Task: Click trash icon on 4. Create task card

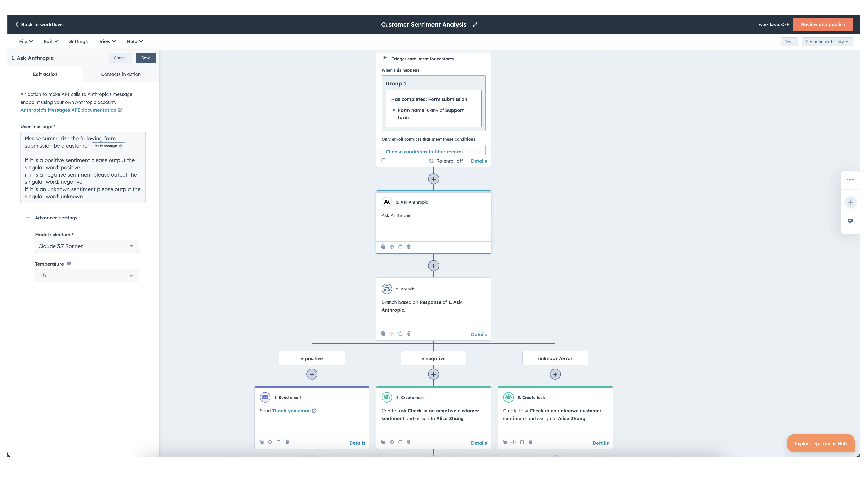Action: (409, 442)
